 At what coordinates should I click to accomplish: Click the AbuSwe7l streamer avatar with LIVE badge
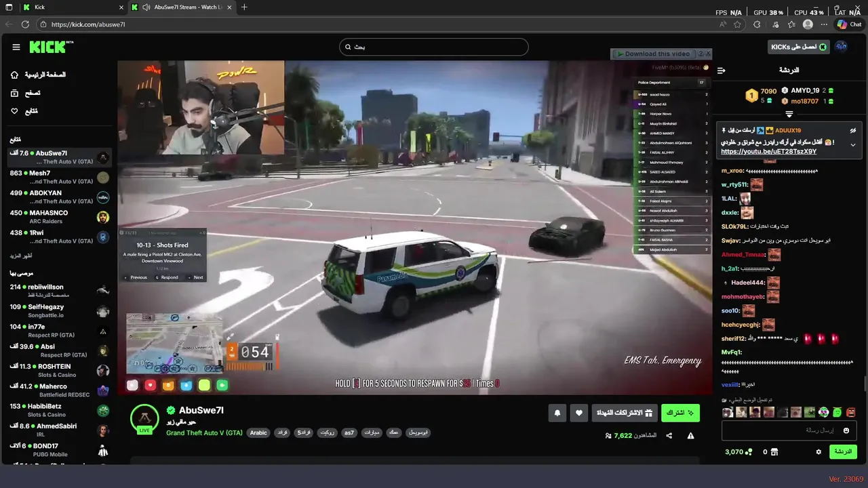(x=144, y=419)
